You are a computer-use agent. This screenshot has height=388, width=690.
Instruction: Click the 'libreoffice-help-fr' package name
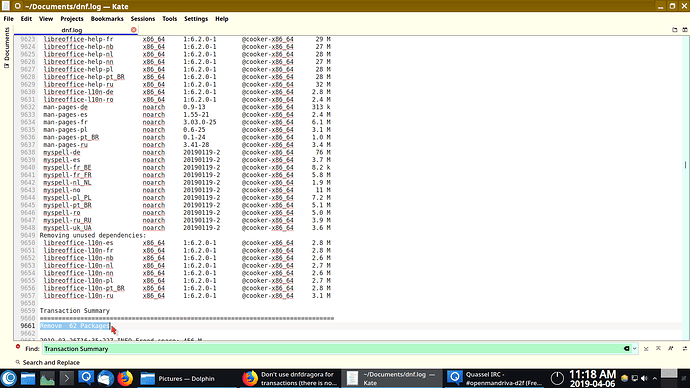(78, 39)
